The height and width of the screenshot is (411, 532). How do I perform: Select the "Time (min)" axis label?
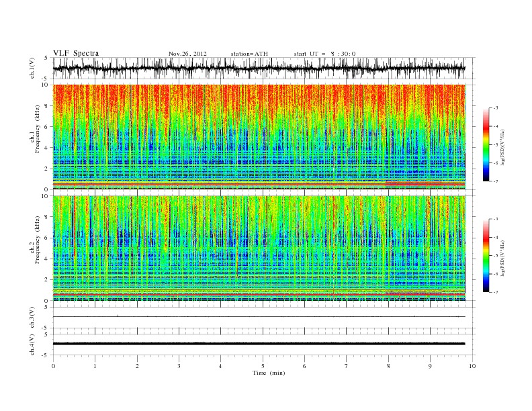(269, 373)
